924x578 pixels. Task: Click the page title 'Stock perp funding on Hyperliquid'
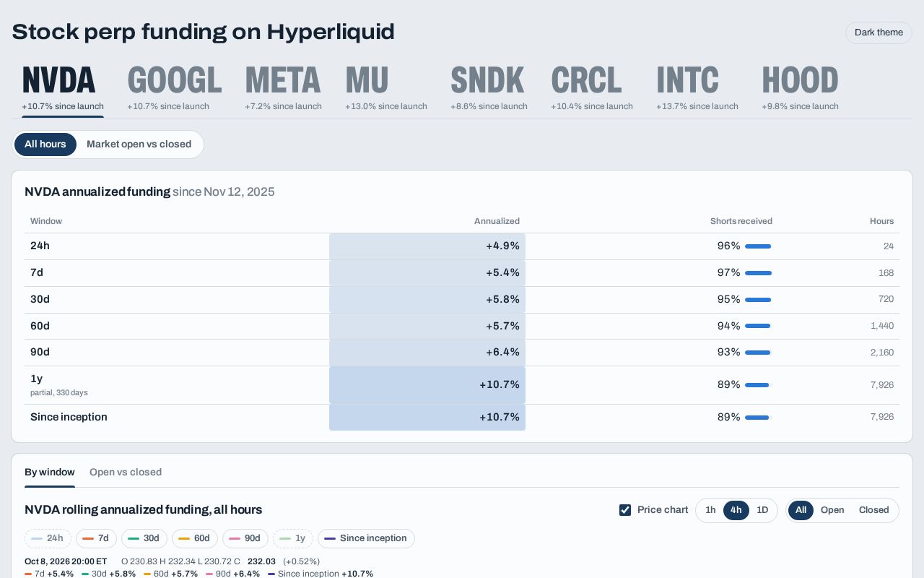click(203, 32)
